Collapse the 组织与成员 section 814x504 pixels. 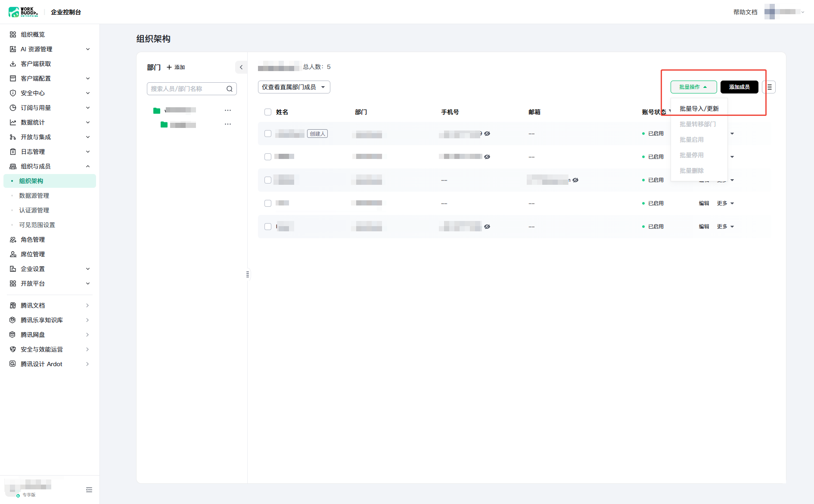coord(88,166)
